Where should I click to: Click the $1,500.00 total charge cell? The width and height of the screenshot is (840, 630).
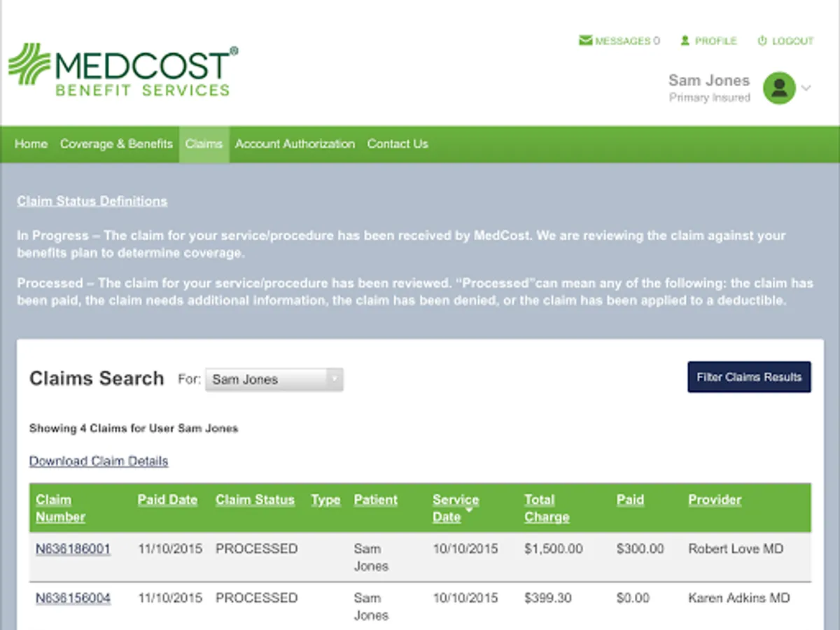pos(553,549)
